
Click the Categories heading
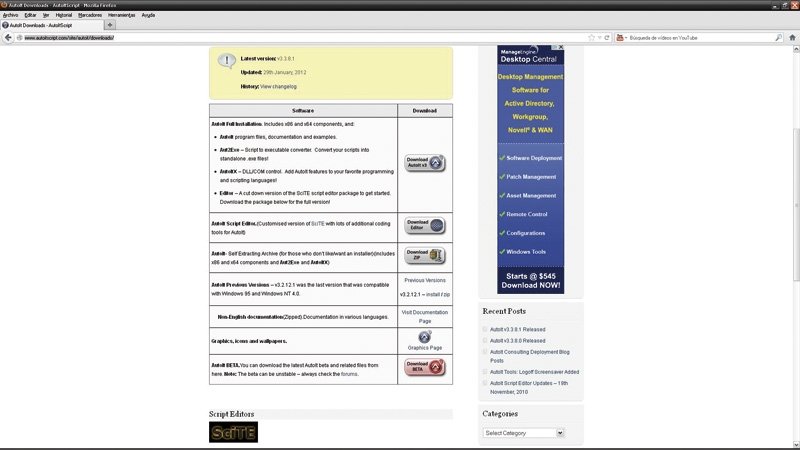tap(500, 414)
